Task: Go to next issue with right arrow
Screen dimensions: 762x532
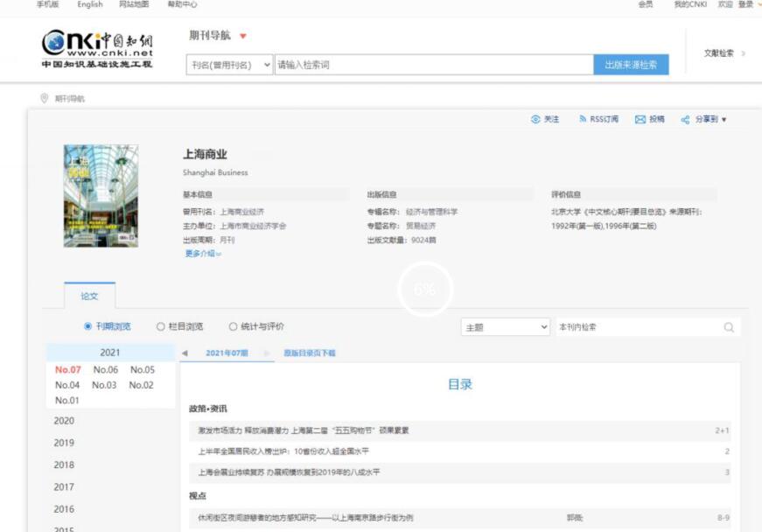Action: (267, 353)
